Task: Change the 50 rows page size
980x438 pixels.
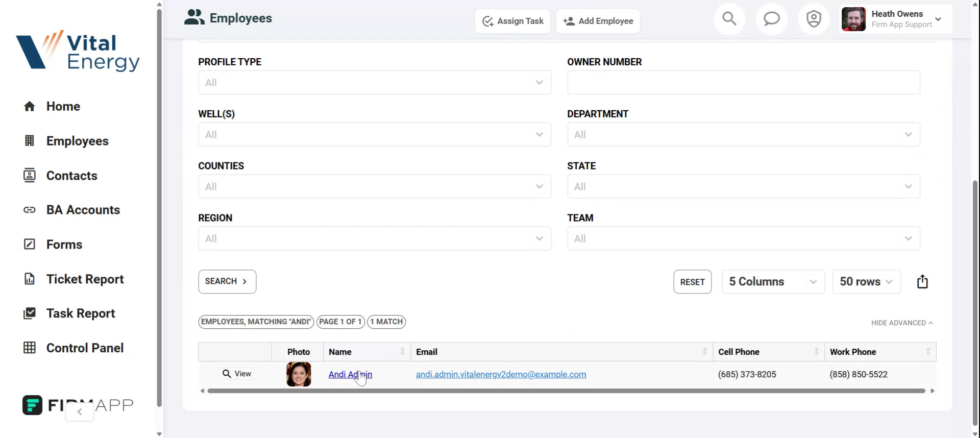Action: coord(867,282)
